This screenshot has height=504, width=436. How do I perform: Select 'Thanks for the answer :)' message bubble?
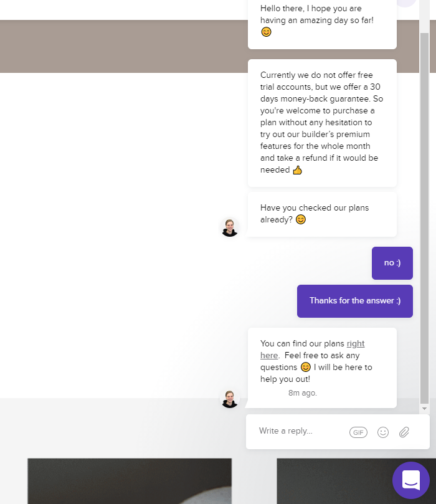click(354, 301)
